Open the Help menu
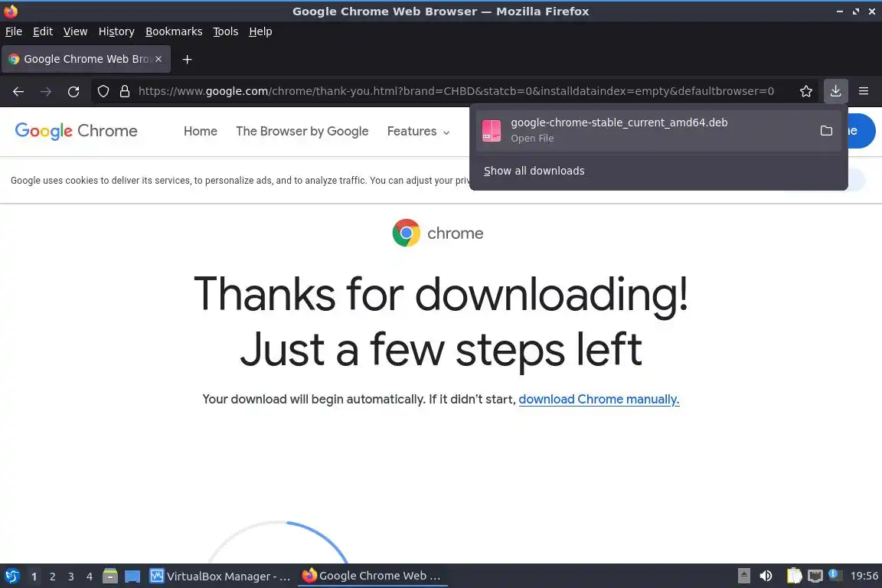The image size is (882, 588). click(x=260, y=31)
